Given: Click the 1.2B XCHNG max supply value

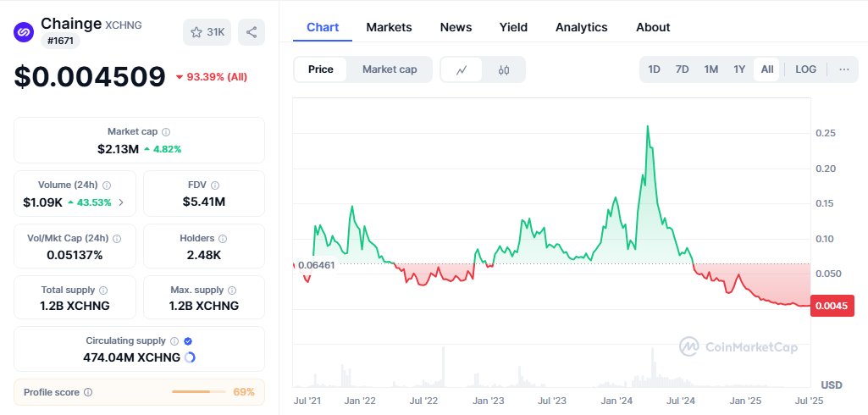Looking at the screenshot, I should pyautogui.click(x=204, y=306).
